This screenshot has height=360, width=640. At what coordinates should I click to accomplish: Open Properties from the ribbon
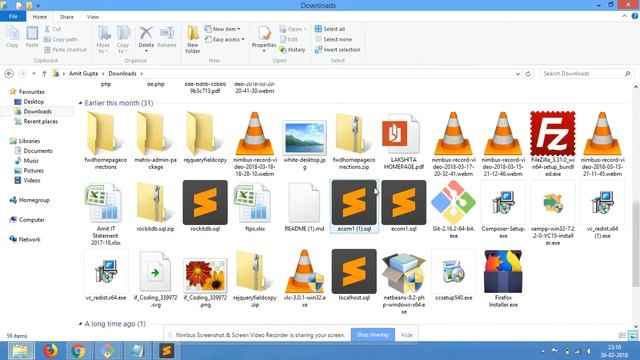[264, 39]
